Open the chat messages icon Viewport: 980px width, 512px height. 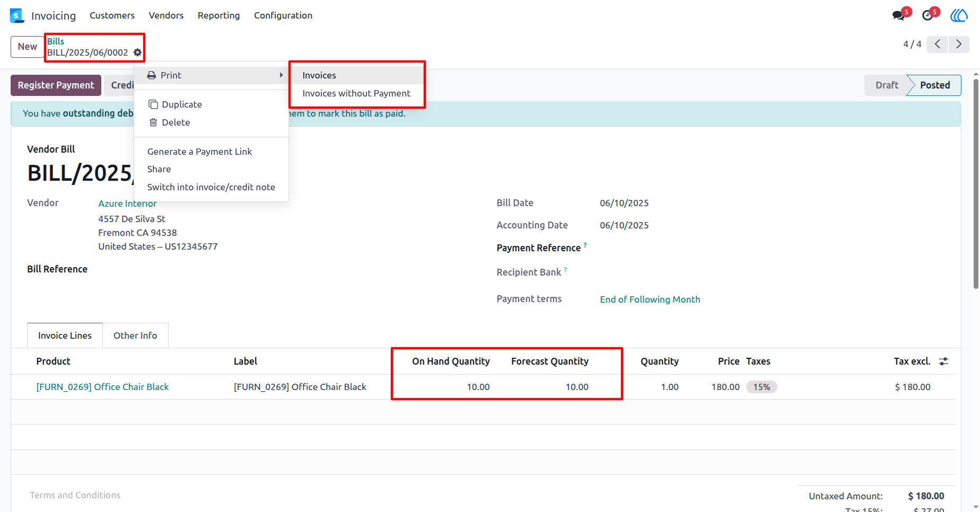tap(898, 15)
